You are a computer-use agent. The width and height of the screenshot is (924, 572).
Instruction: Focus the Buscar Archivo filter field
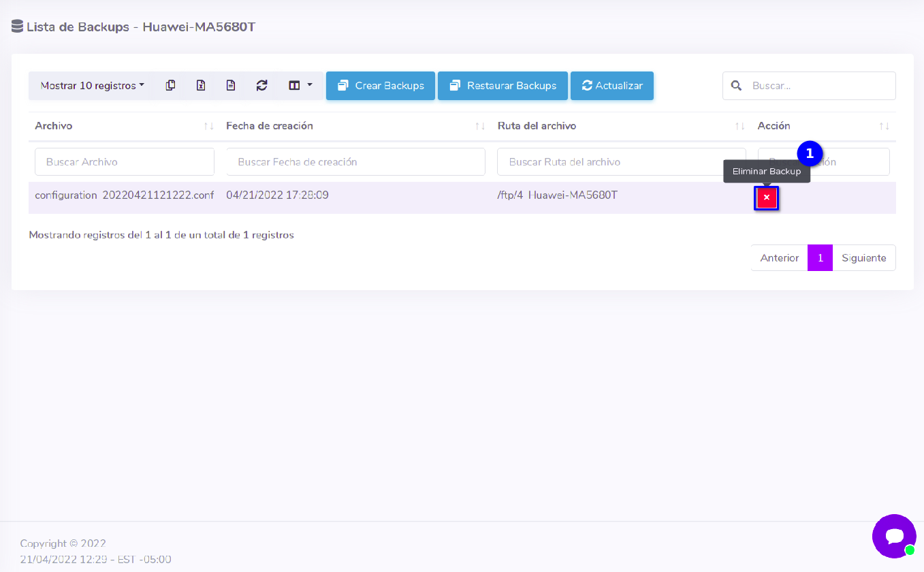coord(125,162)
